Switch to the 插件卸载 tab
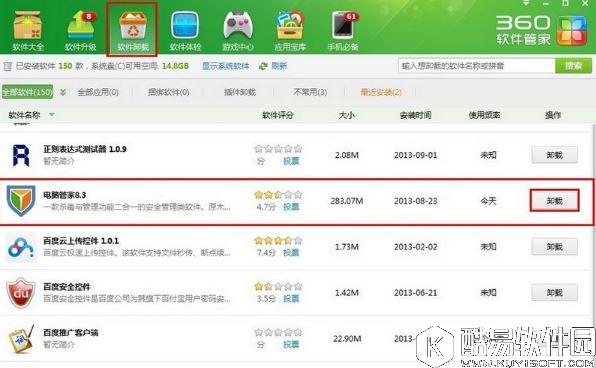596x368 pixels. [x=239, y=92]
